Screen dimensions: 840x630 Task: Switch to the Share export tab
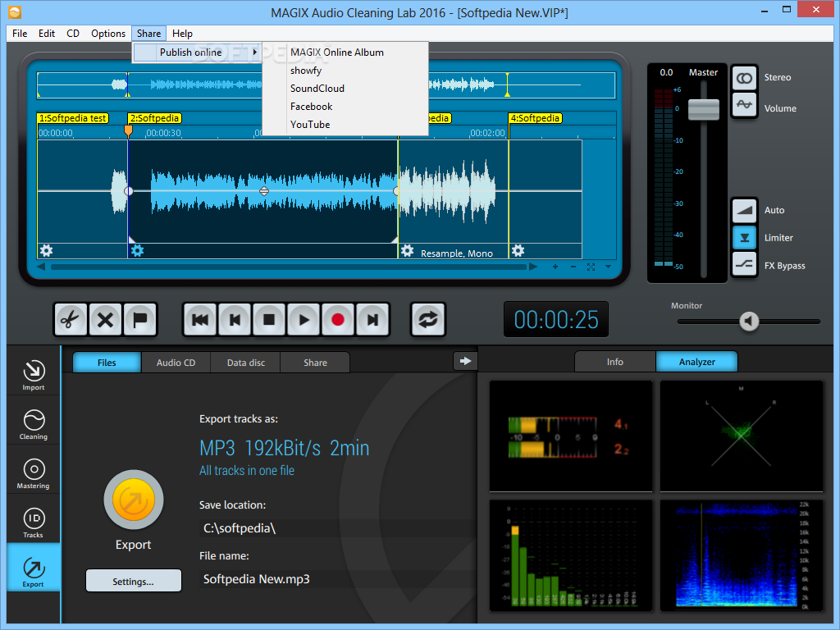coord(315,363)
